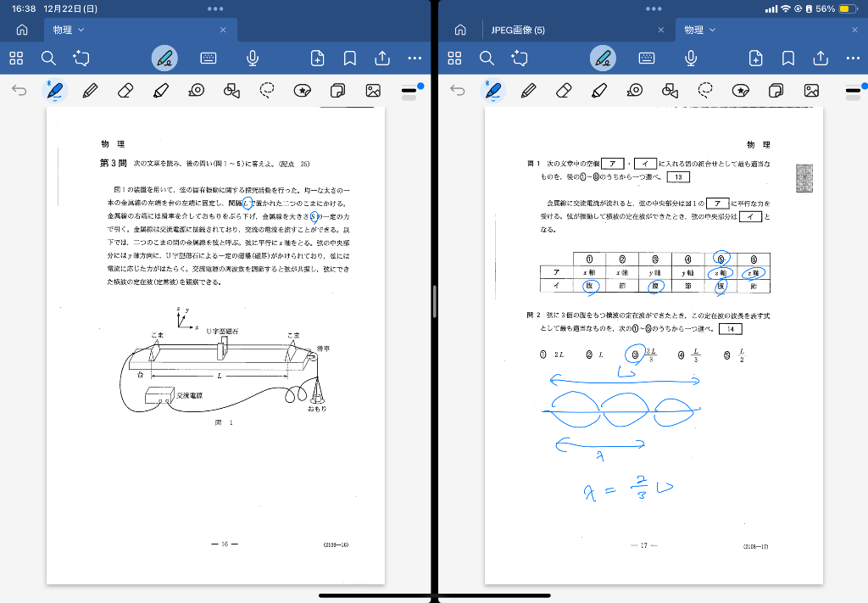Go to the home screen in left pane

point(22,30)
